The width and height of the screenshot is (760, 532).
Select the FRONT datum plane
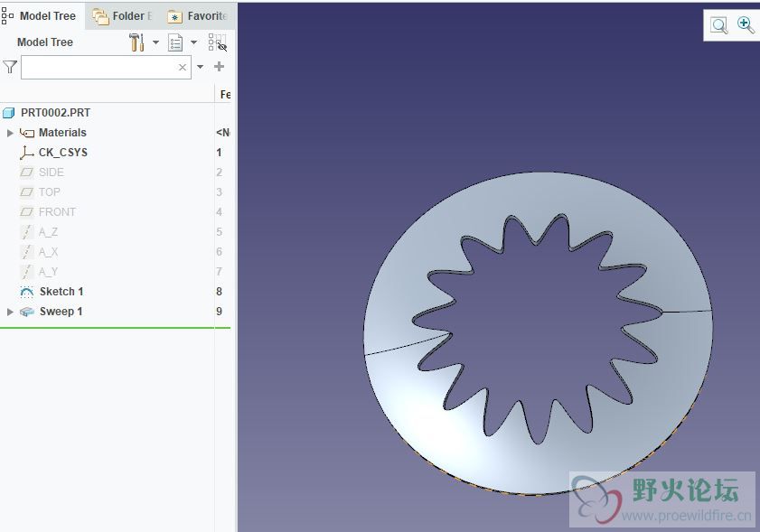click(x=57, y=212)
